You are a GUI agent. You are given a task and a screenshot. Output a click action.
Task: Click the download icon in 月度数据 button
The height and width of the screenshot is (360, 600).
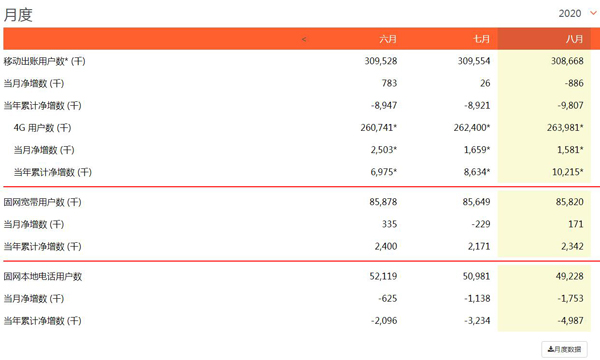coord(550,349)
